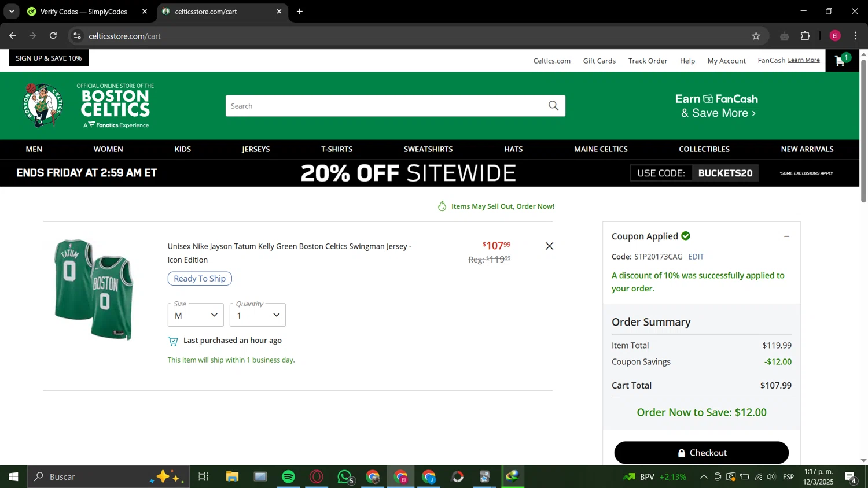This screenshot has height=488, width=868.
Task: Switch to Verify Codes SimplyCodes tab
Action: (84, 12)
